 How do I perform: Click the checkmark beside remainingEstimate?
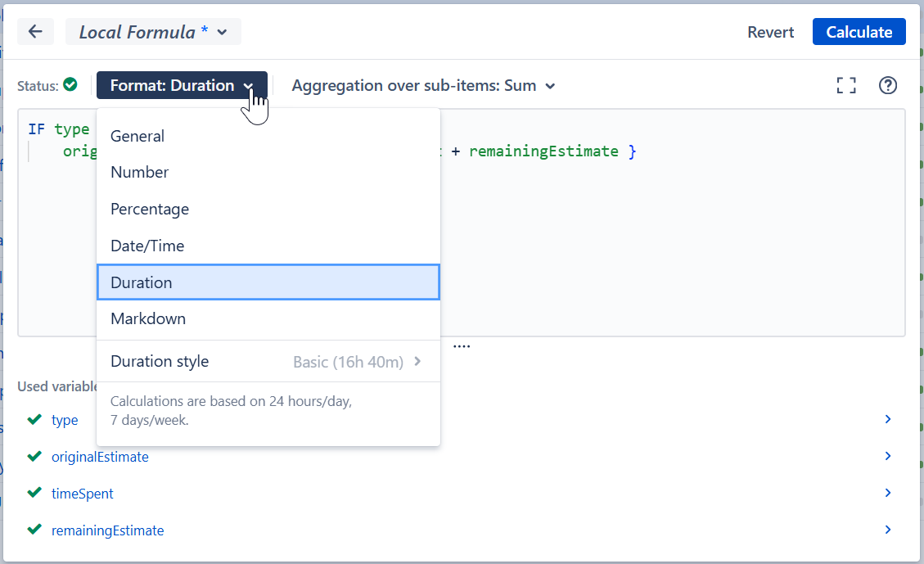[34, 530]
